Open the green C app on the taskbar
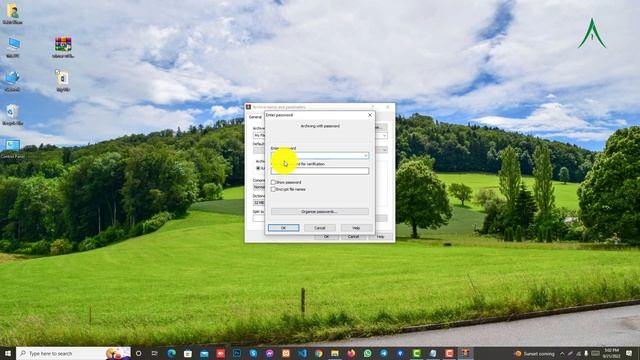Screen dimensions: 640x360 pos(416,353)
